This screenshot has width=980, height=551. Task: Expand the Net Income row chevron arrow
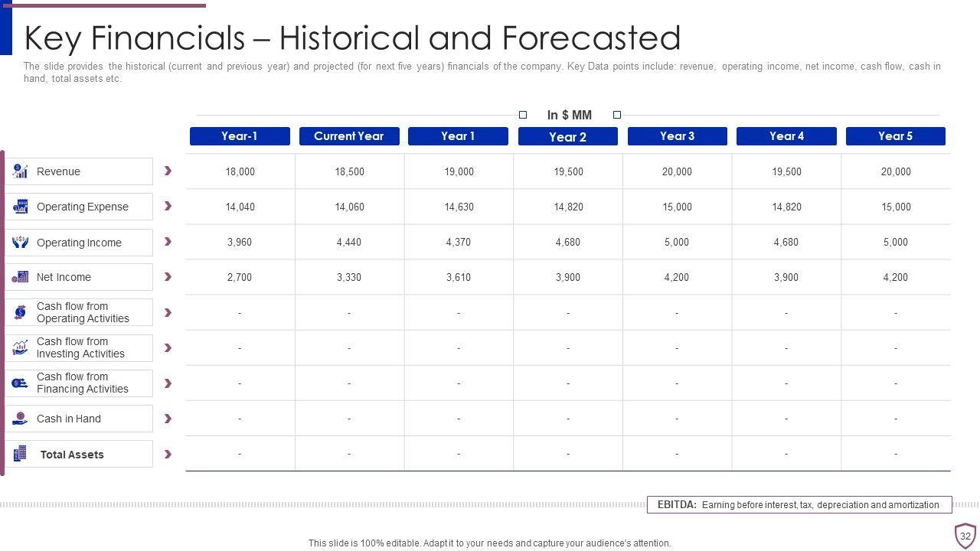click(168, 277)
